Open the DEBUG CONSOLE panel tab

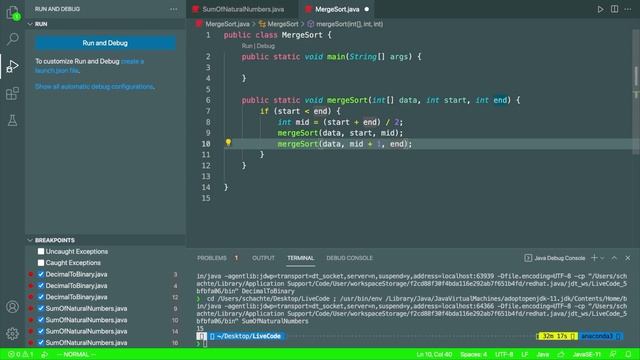click(349, 258)
